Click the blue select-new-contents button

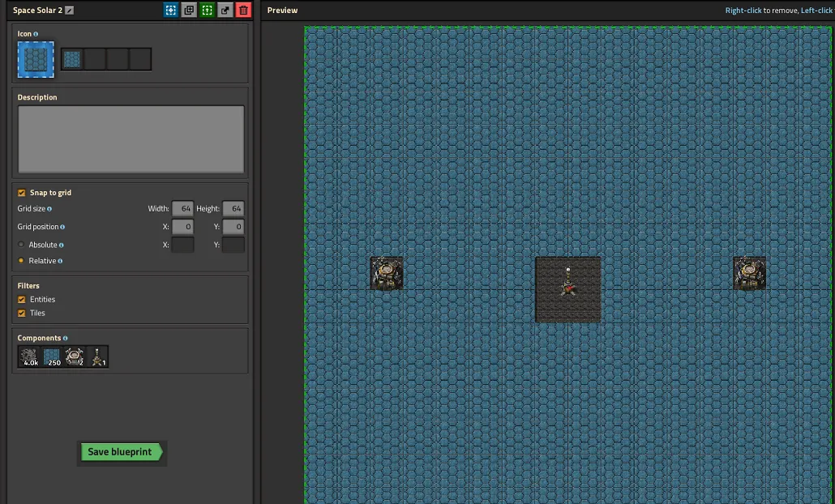click(171, 10)
